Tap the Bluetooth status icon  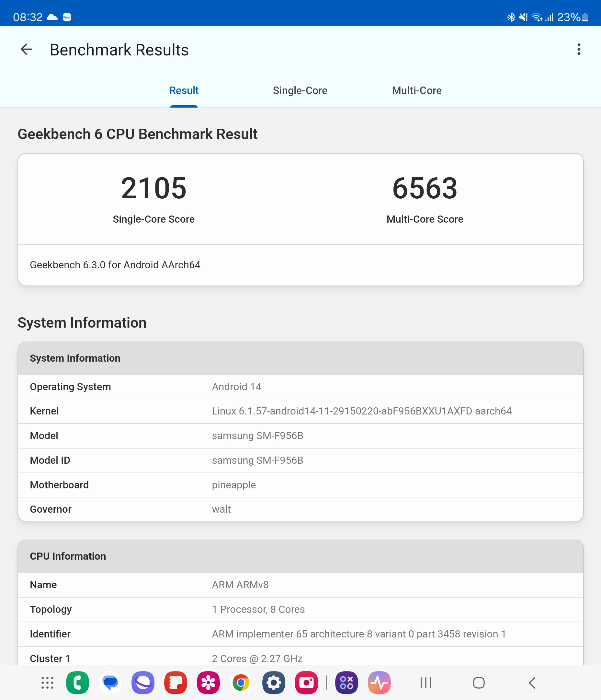(x=511, y=17)
